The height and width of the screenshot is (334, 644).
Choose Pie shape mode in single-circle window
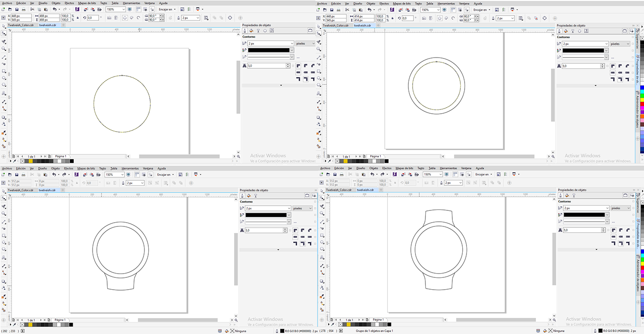132,18
